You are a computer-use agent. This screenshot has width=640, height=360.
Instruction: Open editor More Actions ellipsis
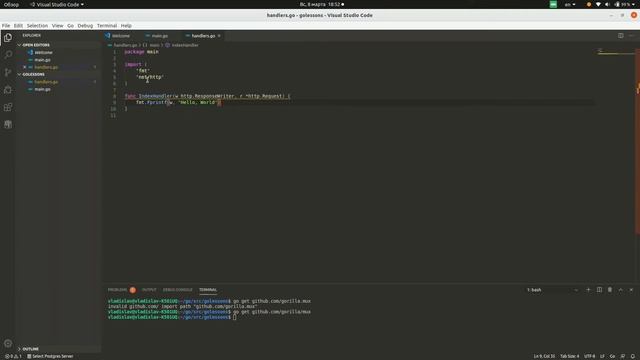(631, 36)
